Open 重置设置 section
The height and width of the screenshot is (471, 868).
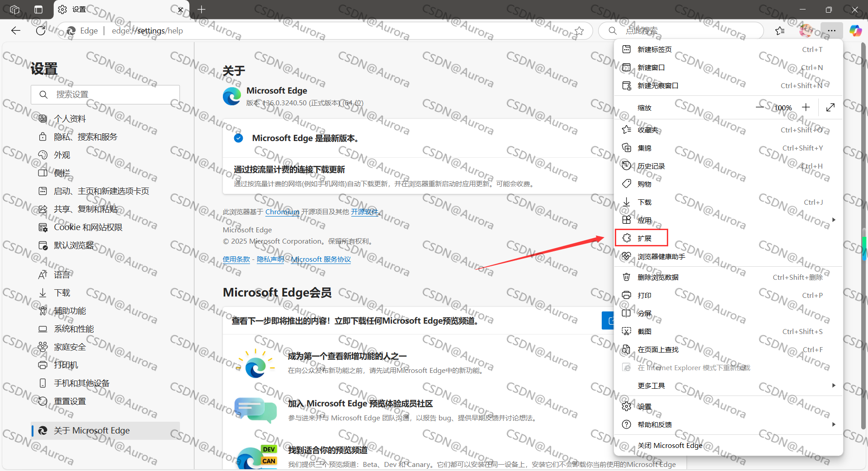[105, 401]
